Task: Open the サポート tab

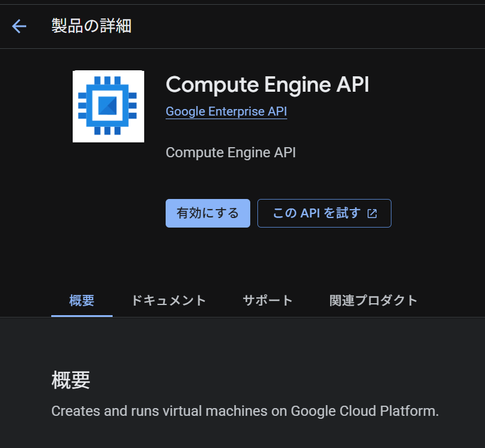Action: pyautogui.click(x=268, y=300)
